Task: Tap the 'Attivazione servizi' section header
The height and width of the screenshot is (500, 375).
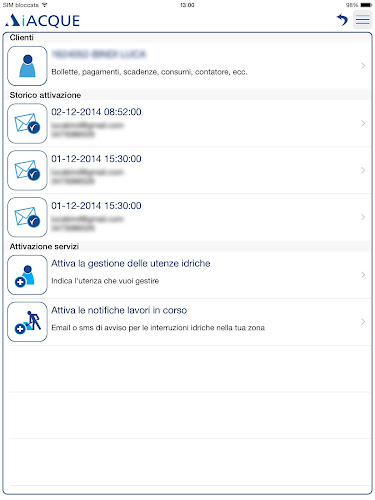Action: pyautogui.click(x=44, y=246)
